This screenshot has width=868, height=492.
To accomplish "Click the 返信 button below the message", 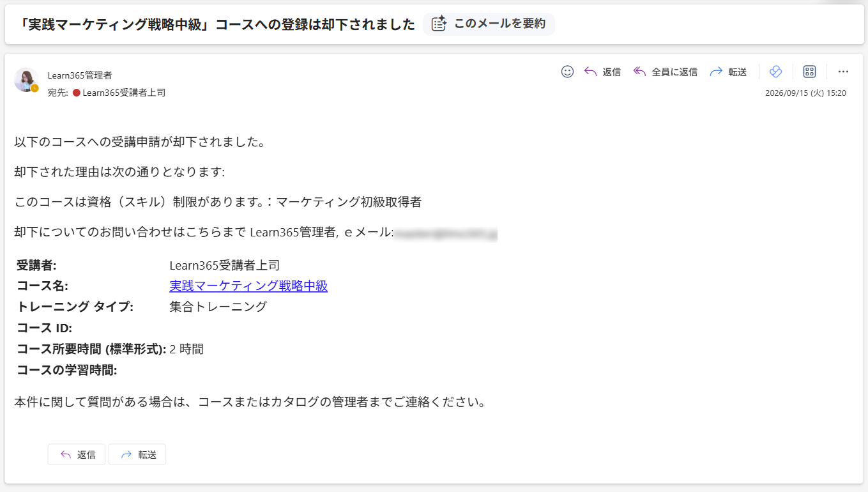I will click(x=77, y=454).
